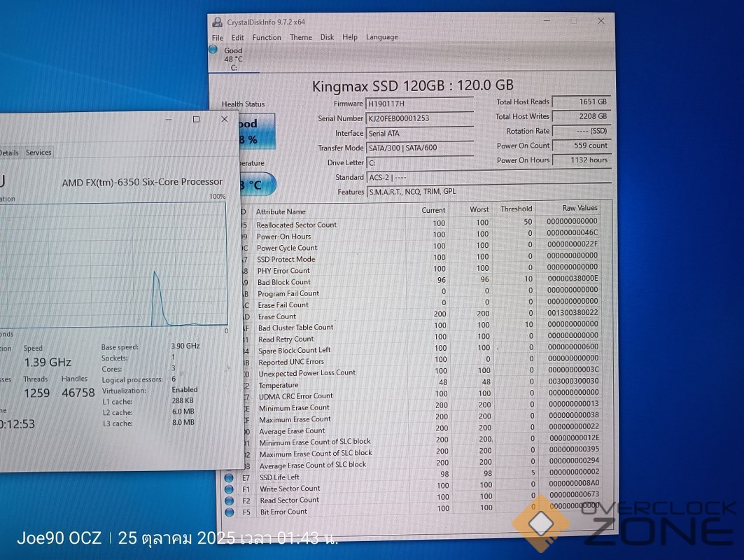Screen dimensions: 744x560
Task: Open the Function menu
Action: [x=266, y=38]
